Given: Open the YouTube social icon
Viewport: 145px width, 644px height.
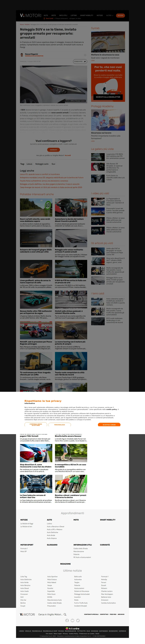Looking at the screenshot, I should [72, 620].
